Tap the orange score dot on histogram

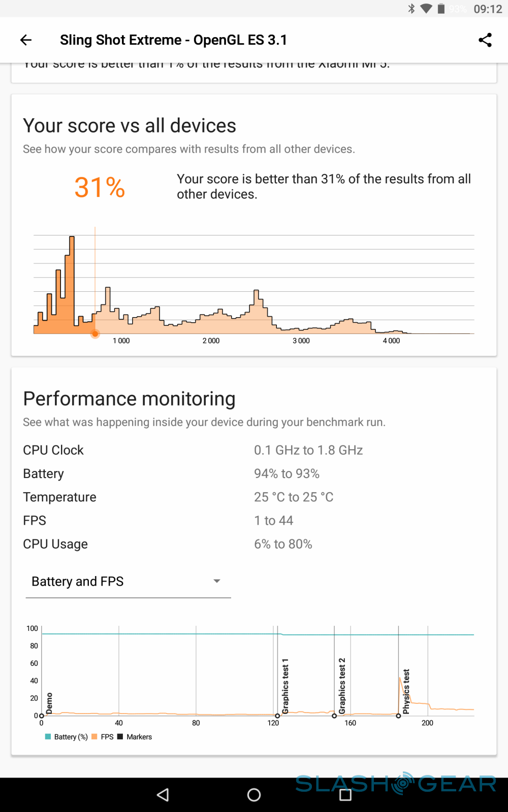click(x=95, y=334)
